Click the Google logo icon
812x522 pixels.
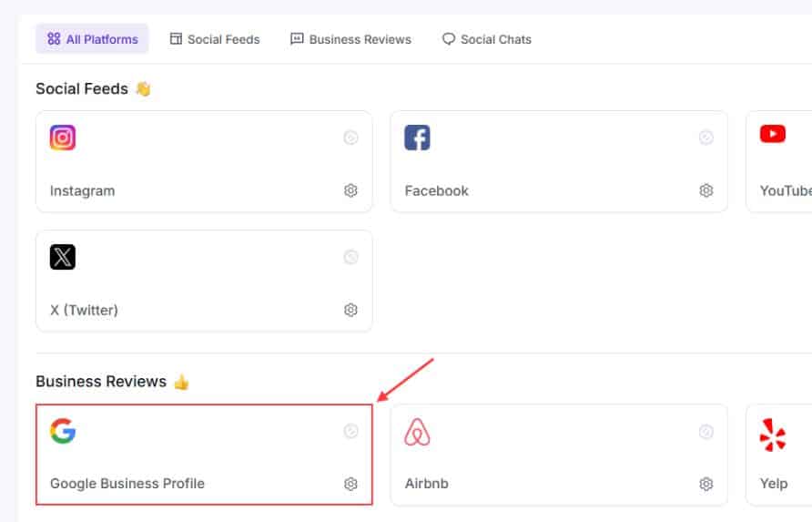click(x=63, y=431)
